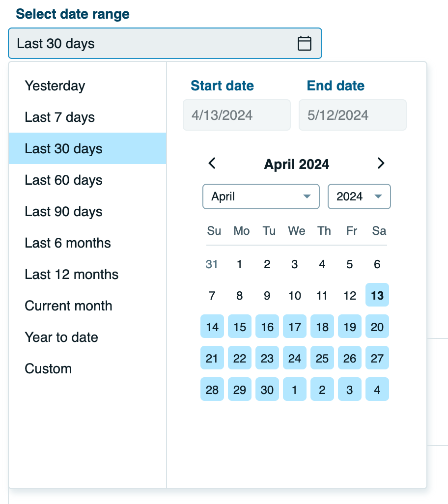Select May 4 at the calendar's end

(x=377, y=389)
